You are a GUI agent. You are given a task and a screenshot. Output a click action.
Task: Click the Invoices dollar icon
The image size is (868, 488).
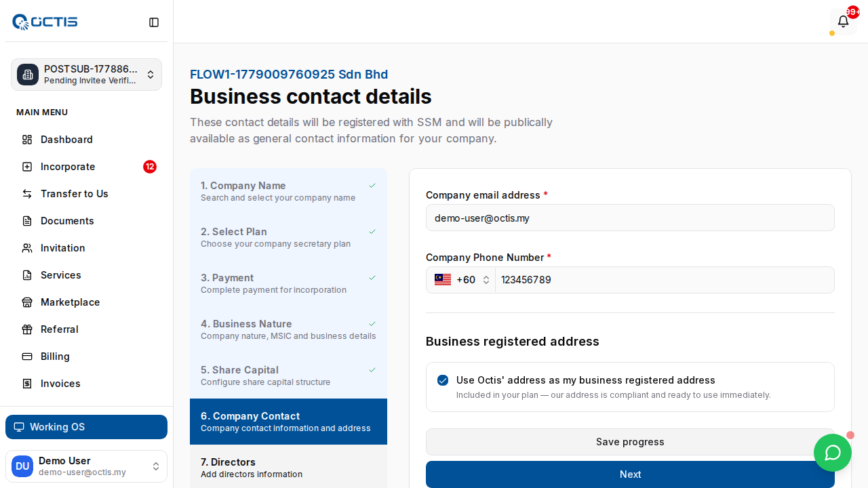pos(27,384)
